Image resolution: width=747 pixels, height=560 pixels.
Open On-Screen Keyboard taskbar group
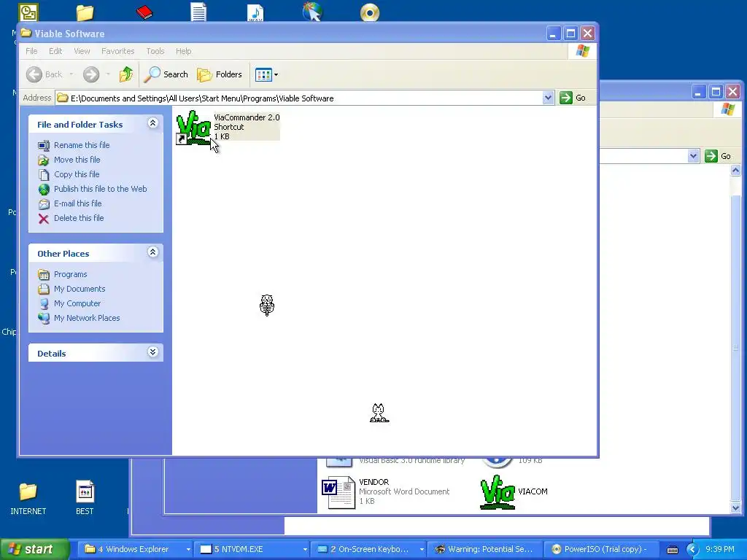point(369,549)
